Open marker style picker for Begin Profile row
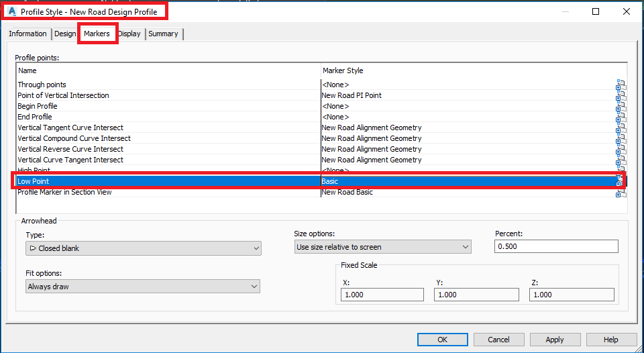Screen dimensions: 644x353 click(621, 107)
